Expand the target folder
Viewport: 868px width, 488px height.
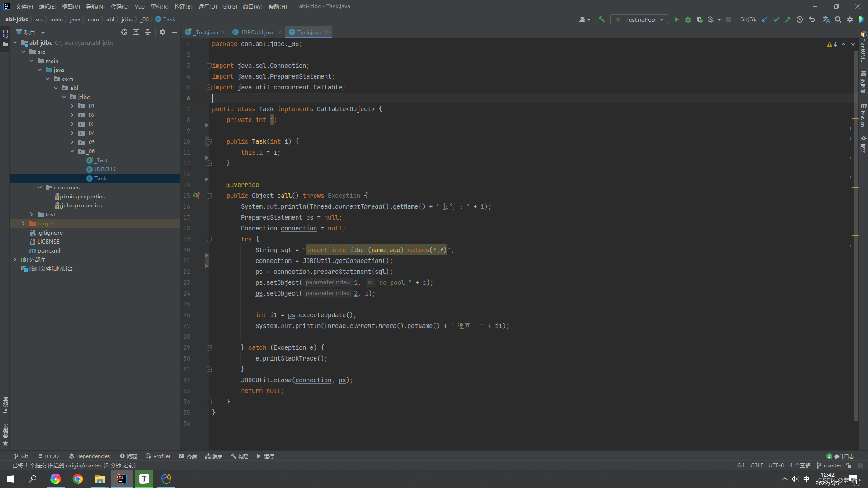click(x=23, y=223)
